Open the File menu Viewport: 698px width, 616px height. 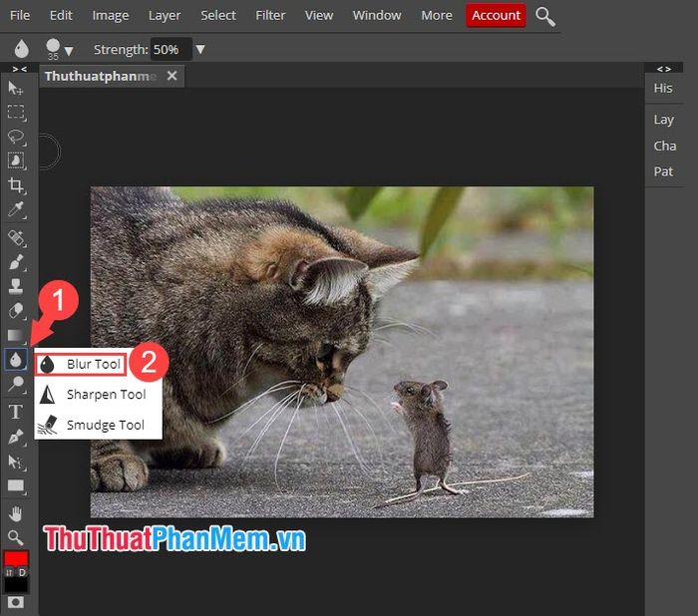tap(20, 16)
